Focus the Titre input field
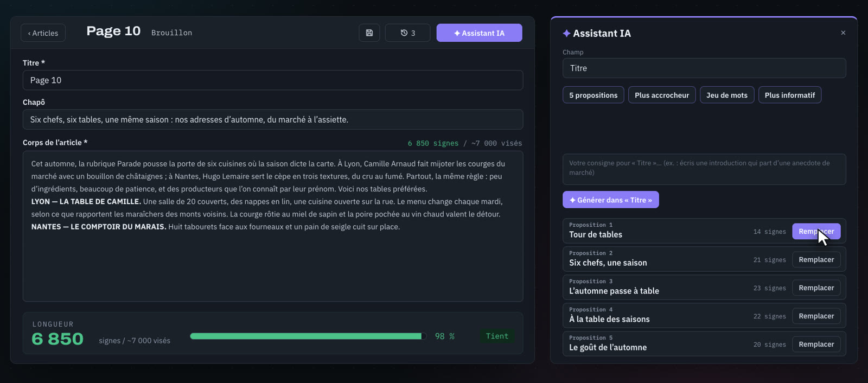The height and width of the screenshot is (383, 868). click(x=272, y=80)
